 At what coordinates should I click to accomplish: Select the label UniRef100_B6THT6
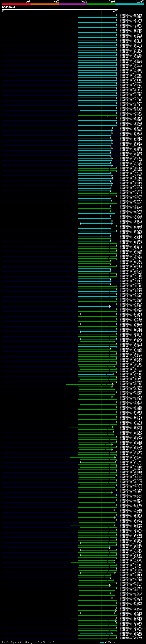(x=131, y=45)
